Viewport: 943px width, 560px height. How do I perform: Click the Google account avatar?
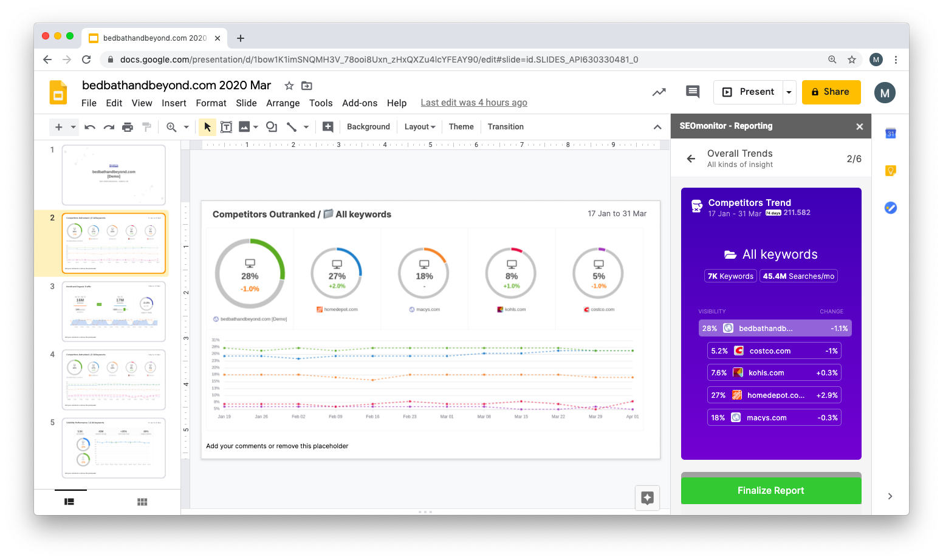click(885, 93)
